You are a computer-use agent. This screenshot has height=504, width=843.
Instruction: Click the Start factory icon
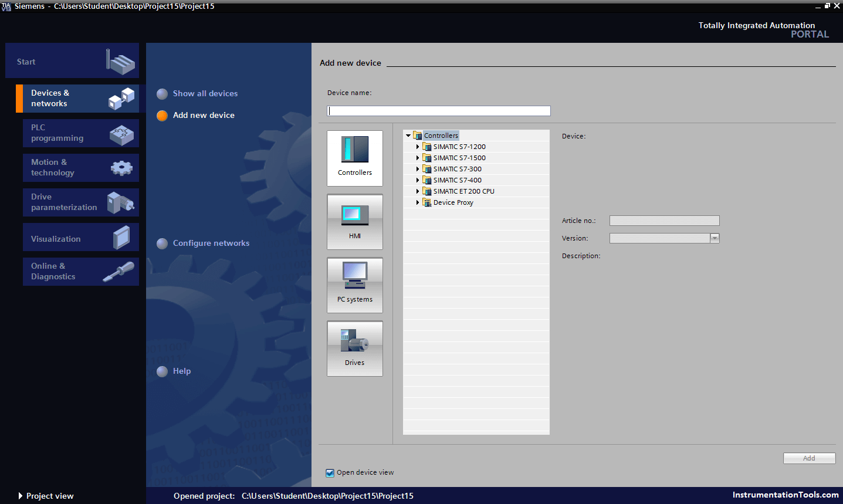pyautogui.click(x=120, y=62)
